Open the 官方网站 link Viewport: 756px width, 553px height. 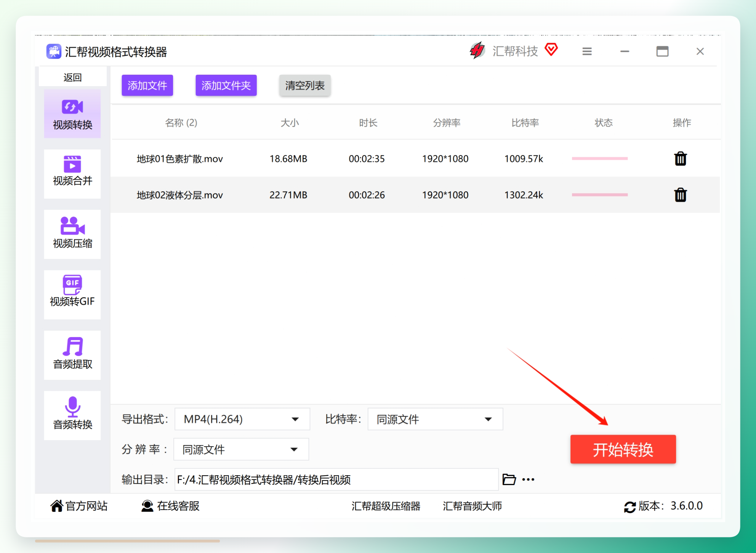pyautogui.click(x=79, y=506)
